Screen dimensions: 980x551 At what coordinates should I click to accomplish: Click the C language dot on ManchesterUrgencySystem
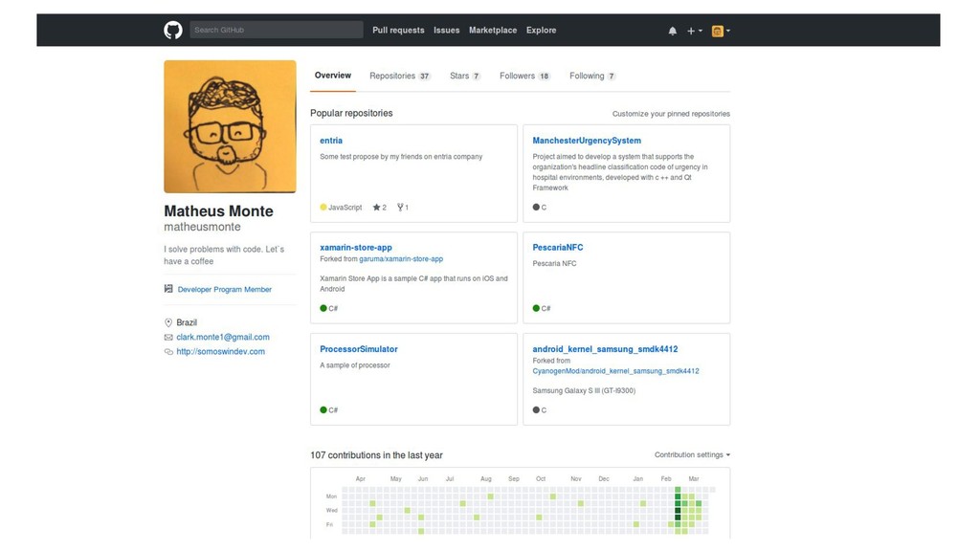coord(536,208)
